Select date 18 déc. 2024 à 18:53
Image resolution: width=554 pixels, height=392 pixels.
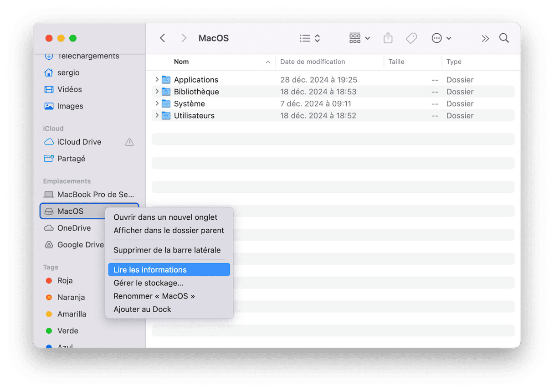tap(318, 92)
